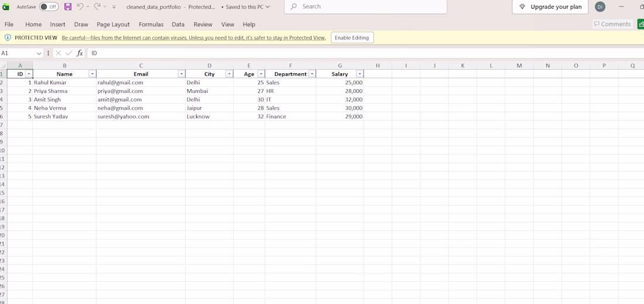Image resolution: width=644 pixels, height=304 pixels.
Task: Switch to the View tab
Action: pyautogui.click(x=228, y=25)
